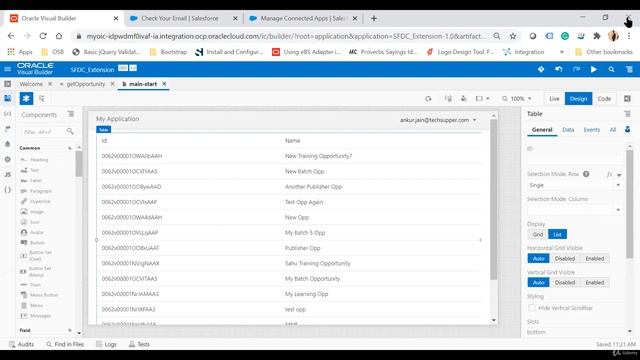Open the Data tab in Table properties
Screen dimensions: 640x360
click(x=568, y=129)
